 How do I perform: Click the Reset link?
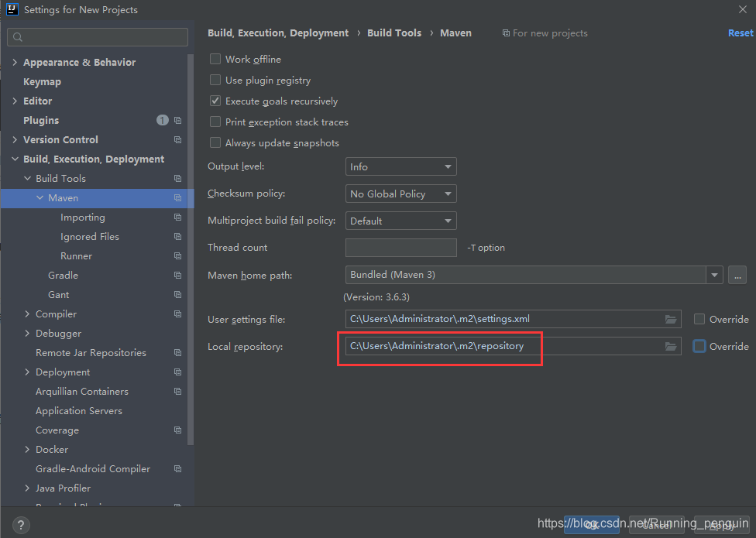click(x=741, y=33)
